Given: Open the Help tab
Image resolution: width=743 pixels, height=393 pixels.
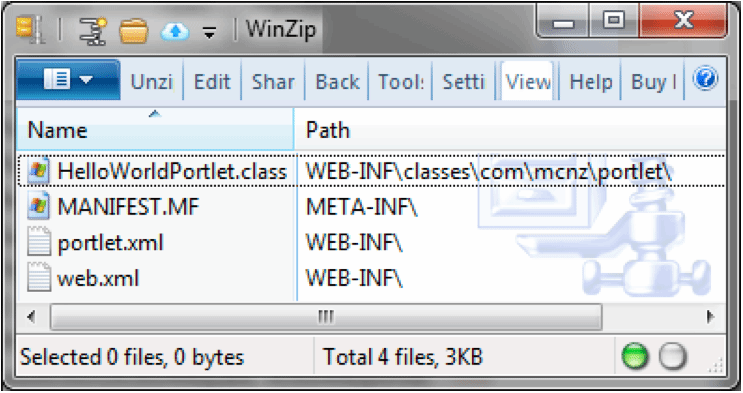Looking at the screenshot, I should [x=590, y=82].
